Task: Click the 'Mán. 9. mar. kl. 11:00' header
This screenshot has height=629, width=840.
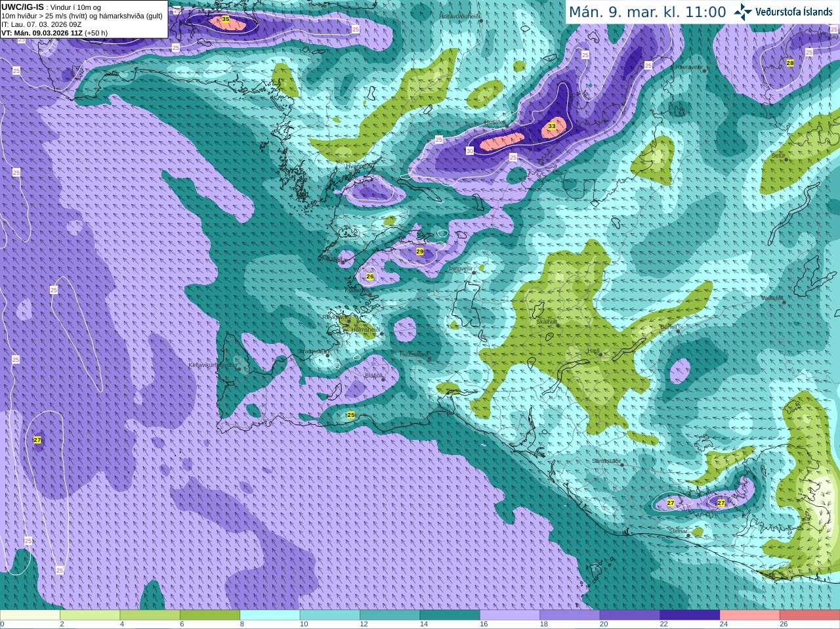Action: click(647, 12)
